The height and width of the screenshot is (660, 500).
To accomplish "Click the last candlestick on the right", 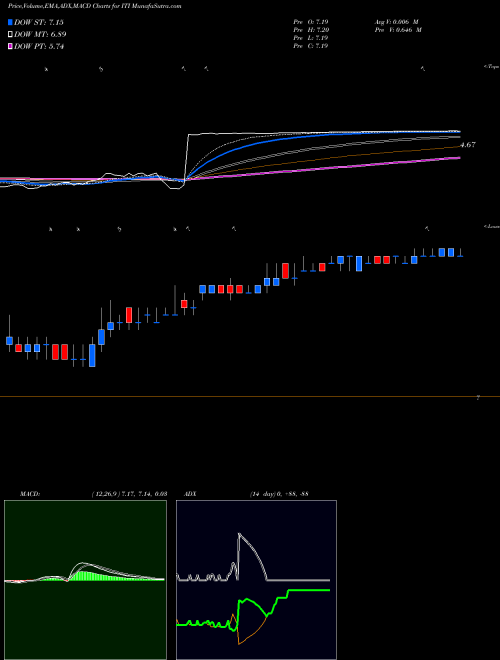I will click(x=460, y=253).
